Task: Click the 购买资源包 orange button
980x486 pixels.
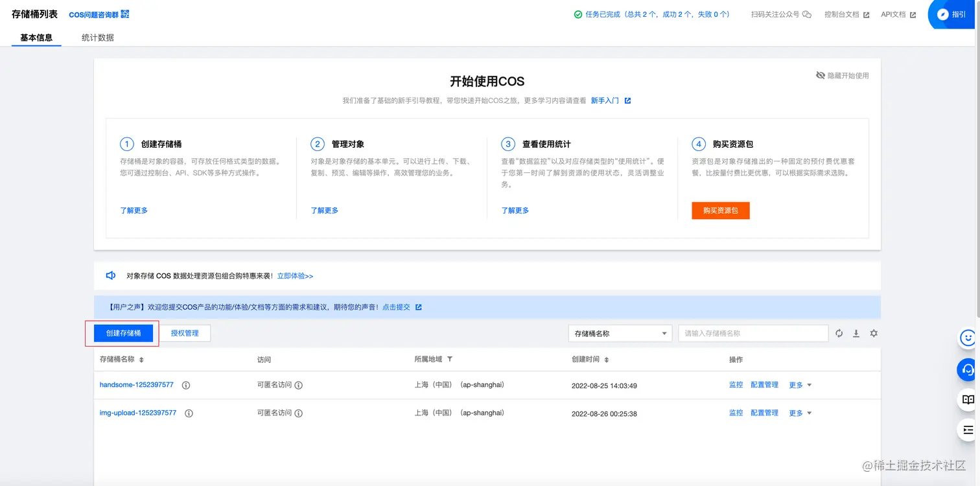Action: click(x=721, y=211)
